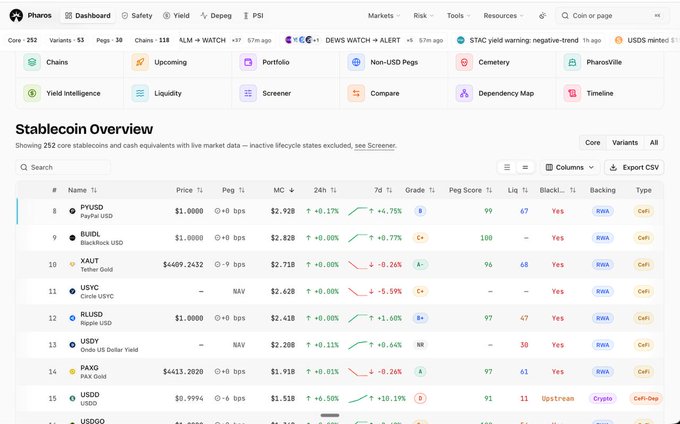680x424 pixels.
Task: Click the XAUT coin icon
Action: point(72,264)
